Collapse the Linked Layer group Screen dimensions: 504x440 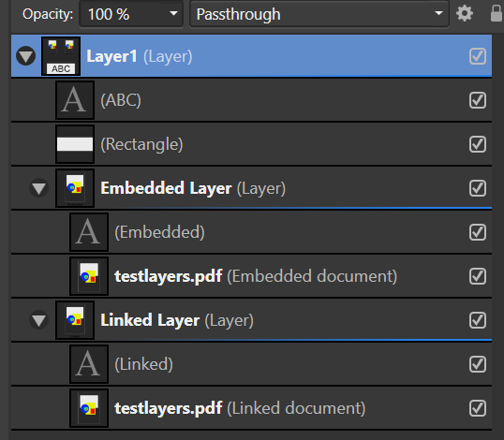pyautogui.click(x=39, y=320)
